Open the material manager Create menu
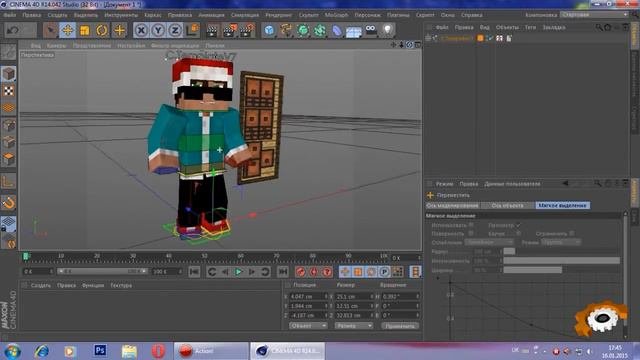Screen dimensions: 640x360 pyautogui.click(x=41, y=285)
